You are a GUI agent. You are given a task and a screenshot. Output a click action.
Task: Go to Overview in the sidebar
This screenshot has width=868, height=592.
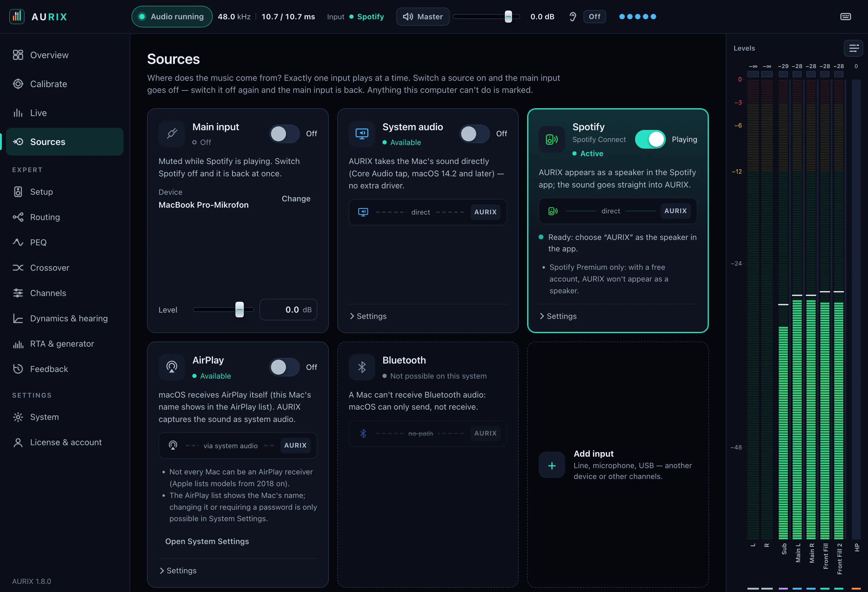(64, 55)
